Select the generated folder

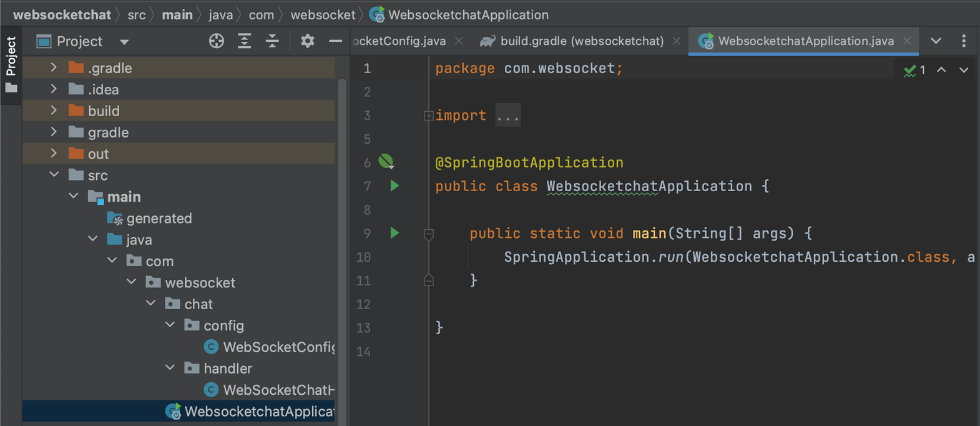click(150, 218)
